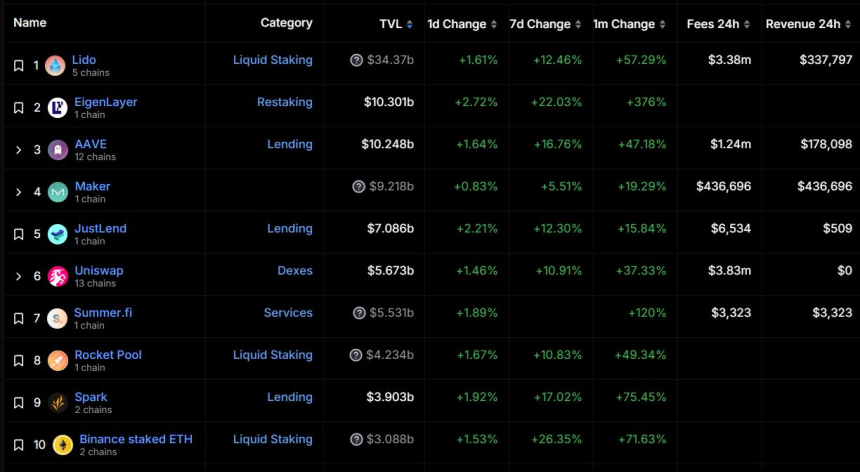This screenshot has height=472, width=860.
Task: Click the question mark beside Lido TVL
Action: tap(357, 61)
